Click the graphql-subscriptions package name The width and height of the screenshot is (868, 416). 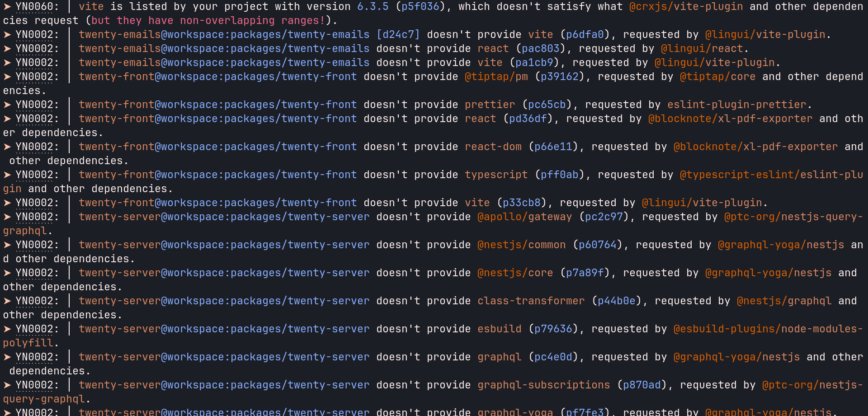[544, 385]
